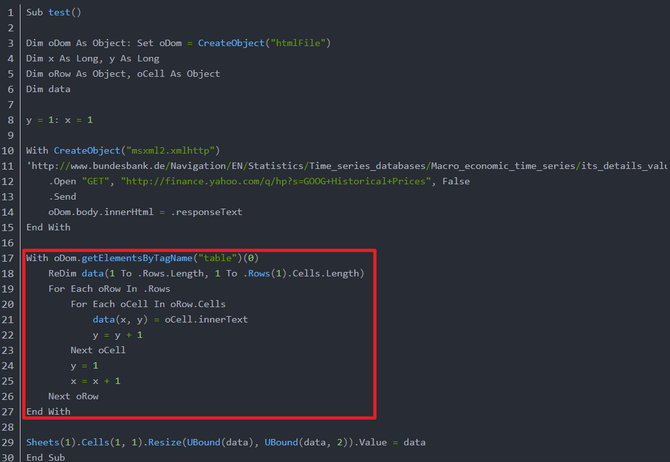This screenshot has height=462, width=670.
Task: Click 'oDom.body.innerHtml = .responseText'
Action: coord(145,212)
